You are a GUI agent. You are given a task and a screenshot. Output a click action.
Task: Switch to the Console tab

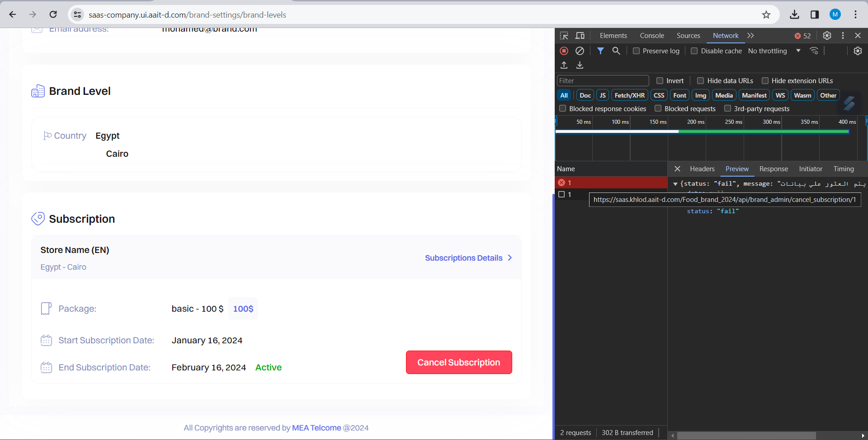click(651, 36)
